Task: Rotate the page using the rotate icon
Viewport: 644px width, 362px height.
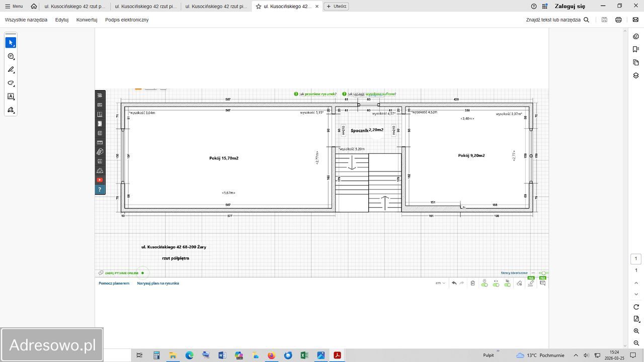Action: click(x=636, y=307)
